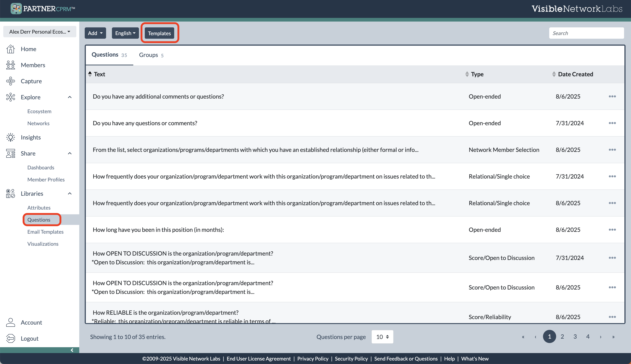Select Questions under Libraries

39,220
